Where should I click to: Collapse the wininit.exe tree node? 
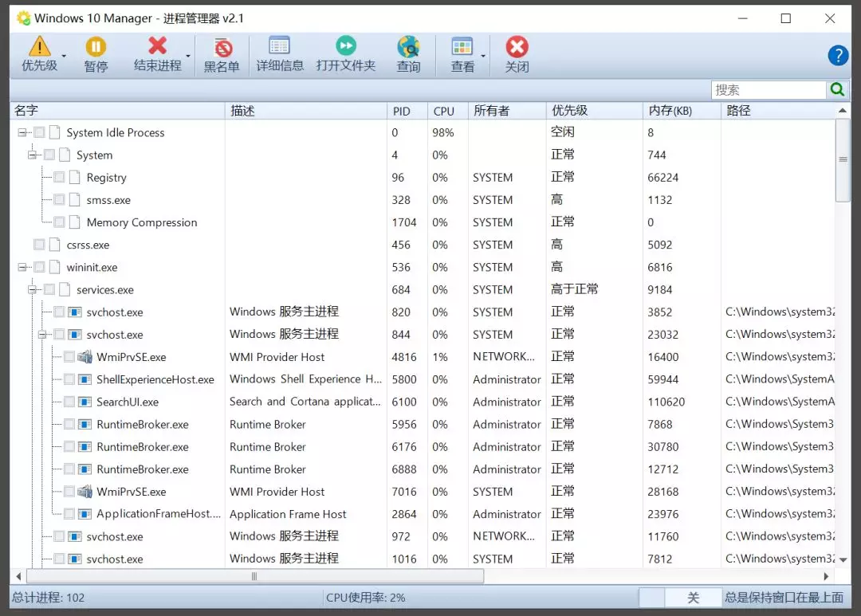point(22,267)
